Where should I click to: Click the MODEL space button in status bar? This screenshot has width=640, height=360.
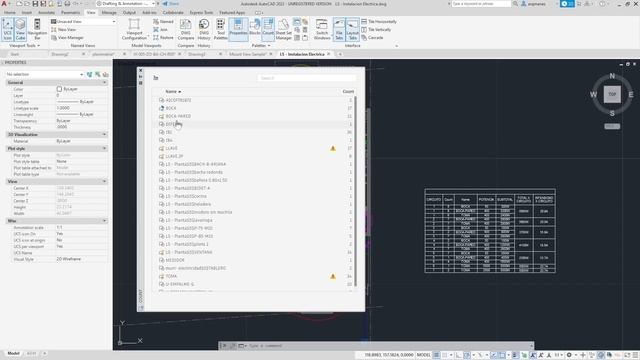(423, 355)
